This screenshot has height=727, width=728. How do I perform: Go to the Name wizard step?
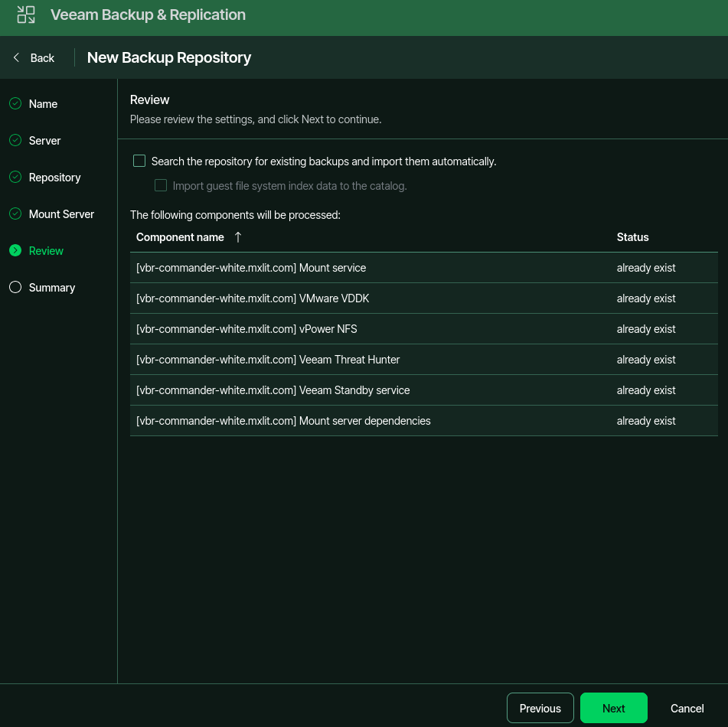pyautogui.click(x=43, y=104)
